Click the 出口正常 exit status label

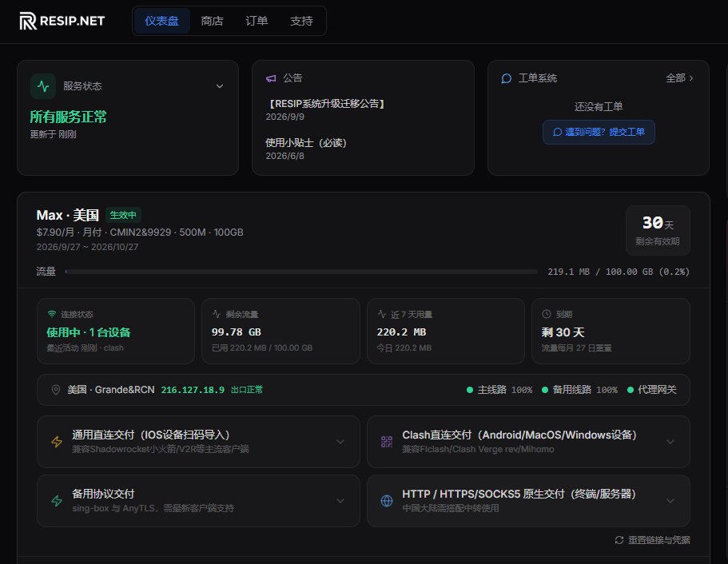point(247,390)
